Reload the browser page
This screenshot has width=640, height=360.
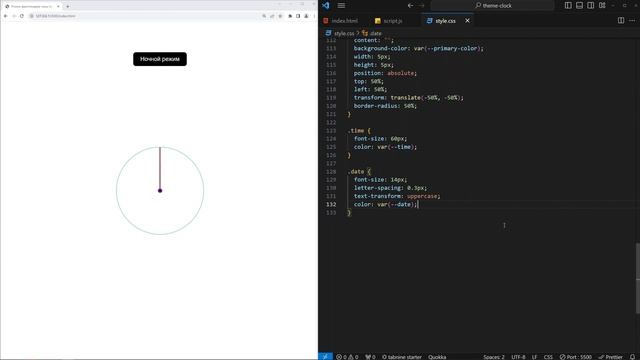[22, 16]
